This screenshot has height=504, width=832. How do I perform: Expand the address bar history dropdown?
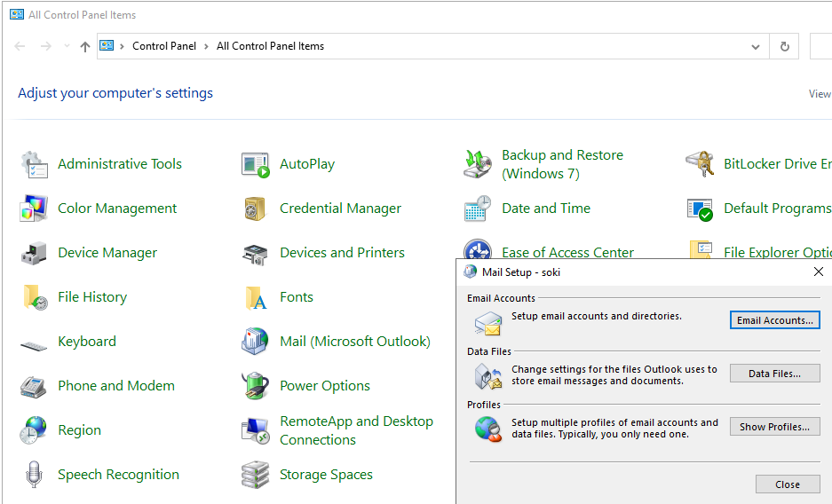[x=756, y=47]
